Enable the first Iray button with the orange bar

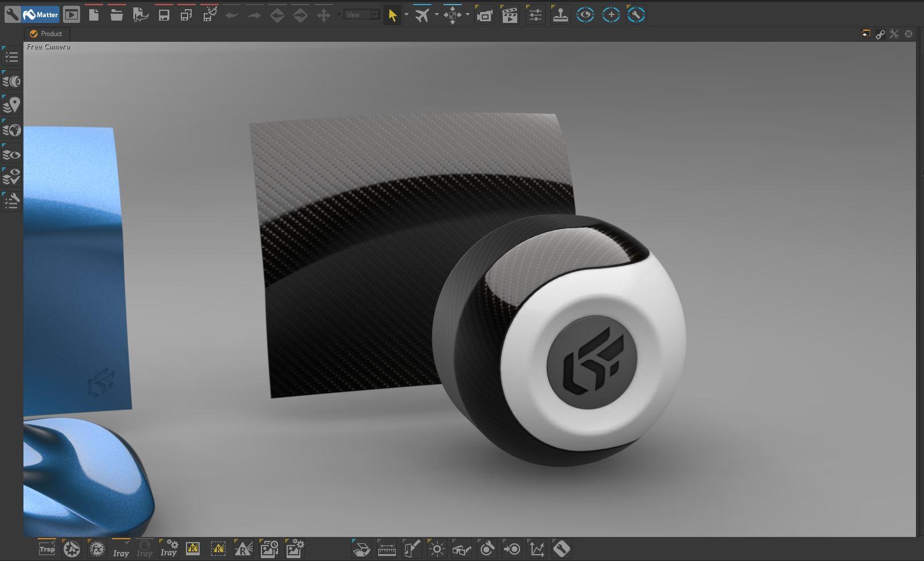(121, 549)
